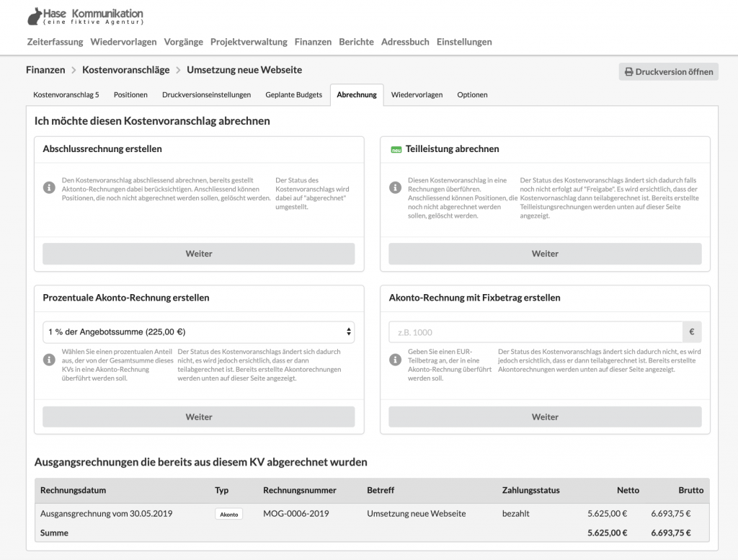Image resolution: width=738 pixels, height=560 pixels.
Task: Go to Finanzen breadcrumb link
Action: tap(45, 70)
